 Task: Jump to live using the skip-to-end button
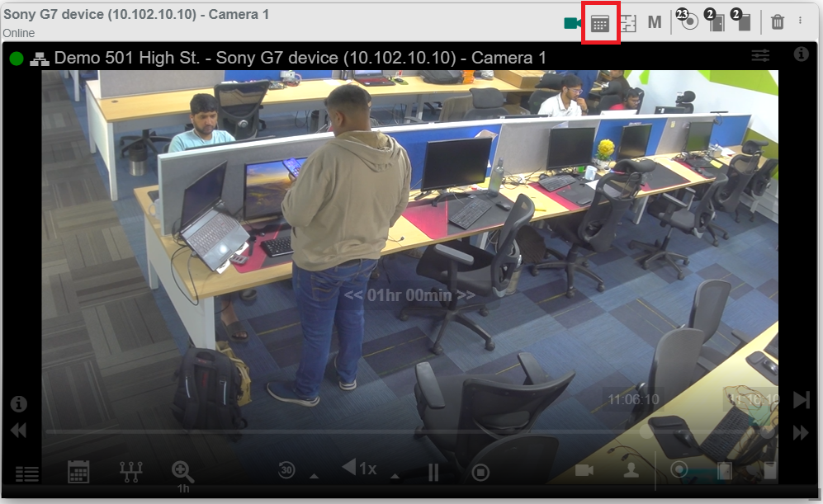click(x=801, y=400)
